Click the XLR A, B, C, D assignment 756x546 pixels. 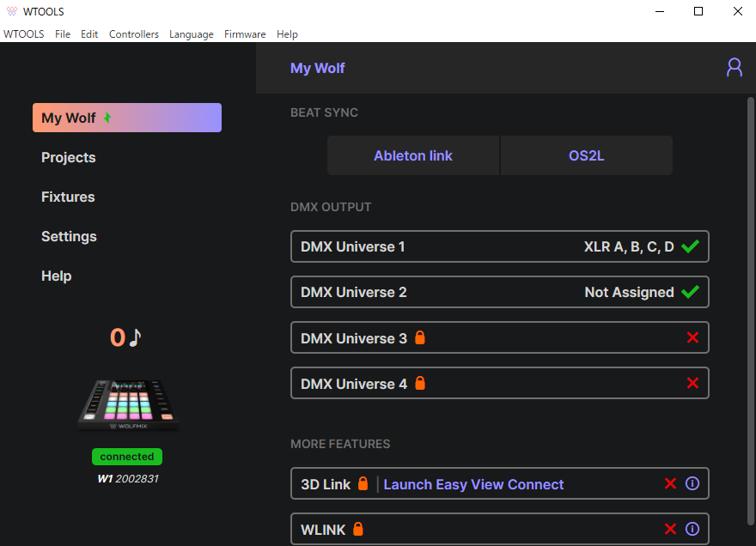tap(629, 246)
